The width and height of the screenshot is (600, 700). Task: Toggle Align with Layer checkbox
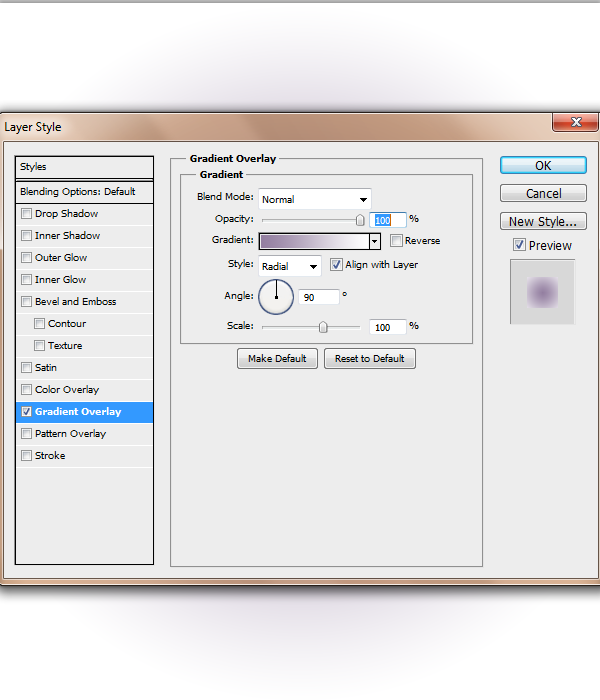[x=336, y=264]
